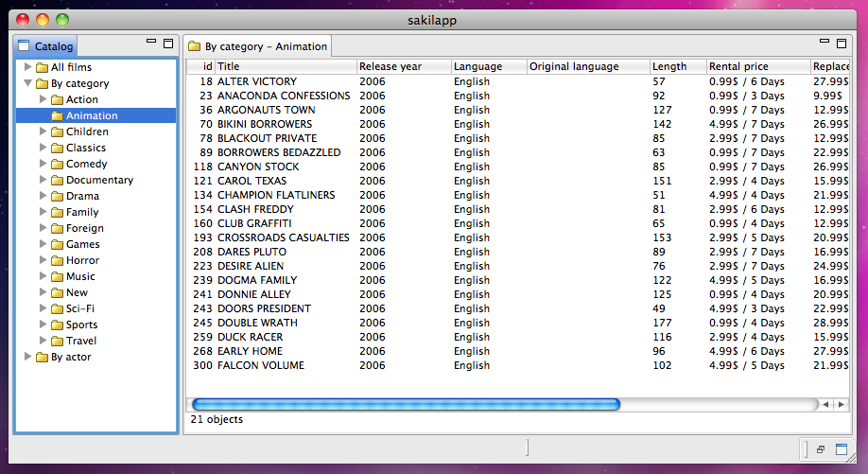Collapse the By category tree node

click(x=28, y=83)
